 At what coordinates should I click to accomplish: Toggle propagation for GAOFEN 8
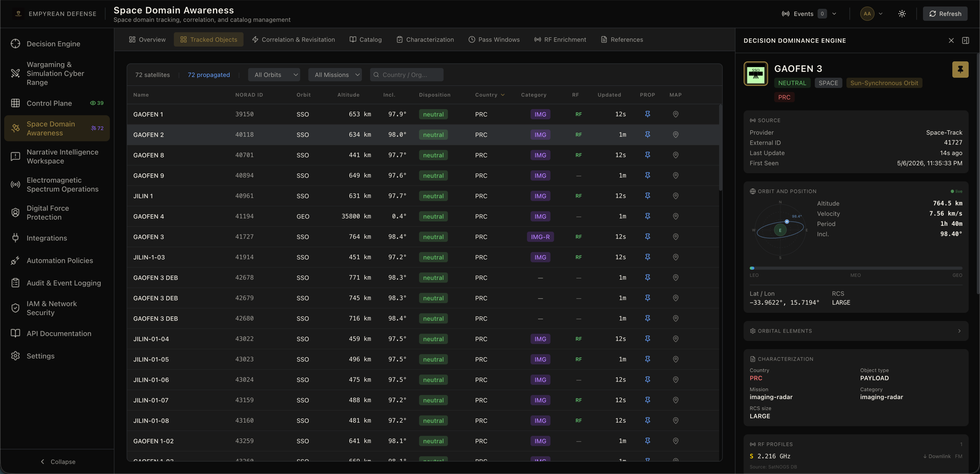pos(647,155)
